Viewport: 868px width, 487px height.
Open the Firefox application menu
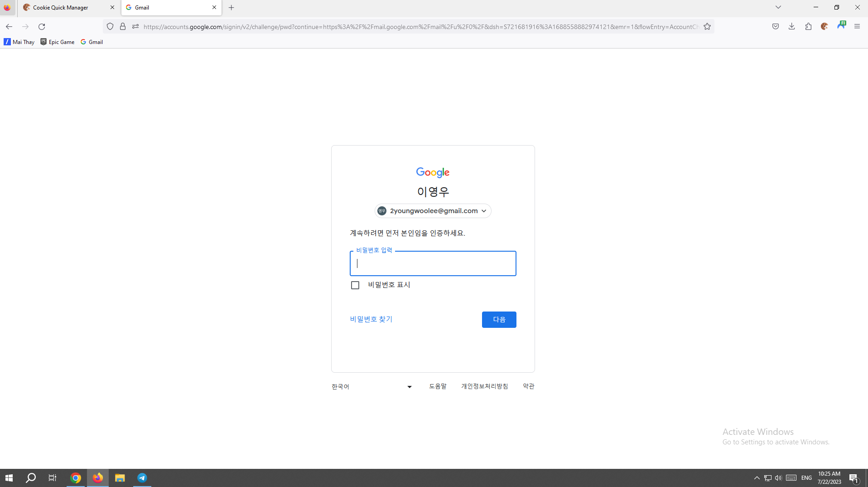pyautogui.click(x=857, y=26)
